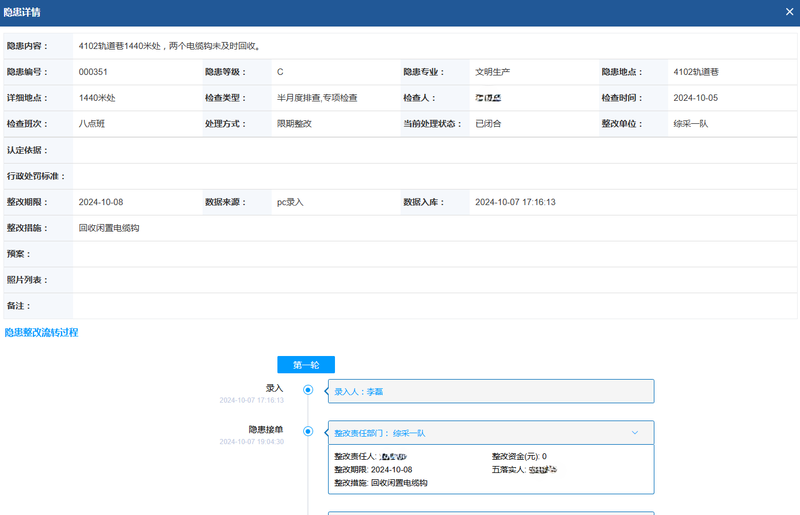This screenshot has width=800, height=515.
Task: Select the 第一轮 round button
Action: pyautogui.click(x=306, y=365)
